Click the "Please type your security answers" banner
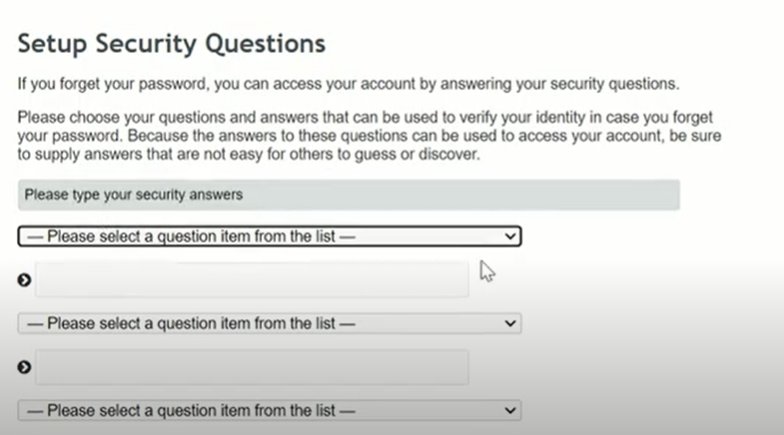Screen dimensions: 784x435 pos(348,195)
